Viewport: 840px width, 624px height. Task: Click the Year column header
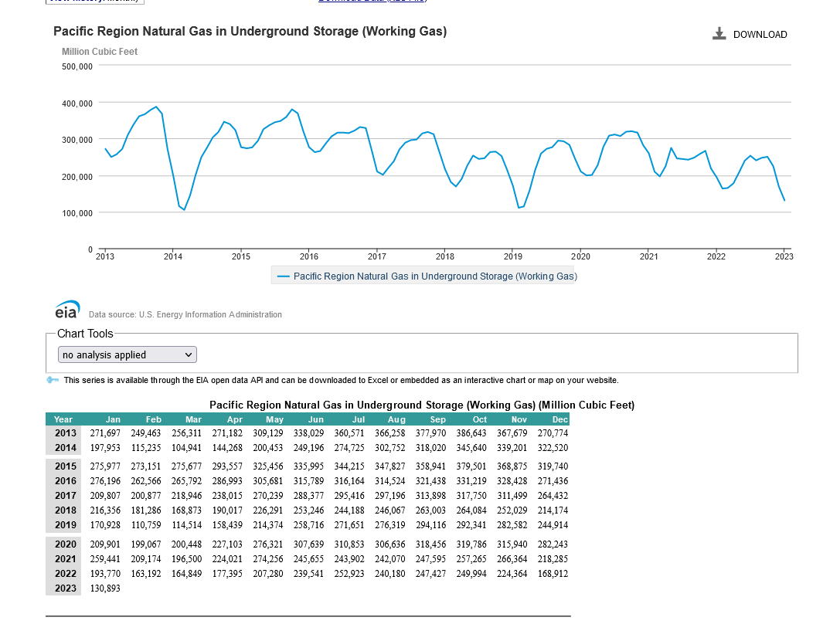(x=63, y=419)
